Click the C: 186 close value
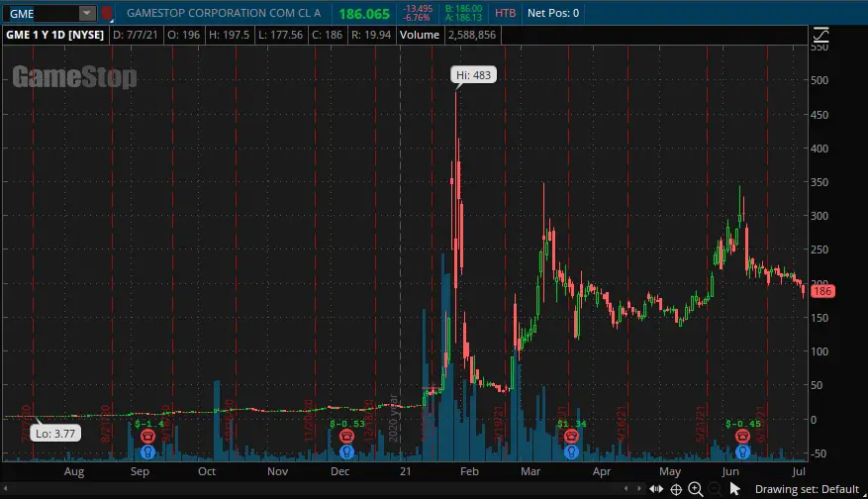Viewport: 868px width, 499px height. tap(328, 35)
